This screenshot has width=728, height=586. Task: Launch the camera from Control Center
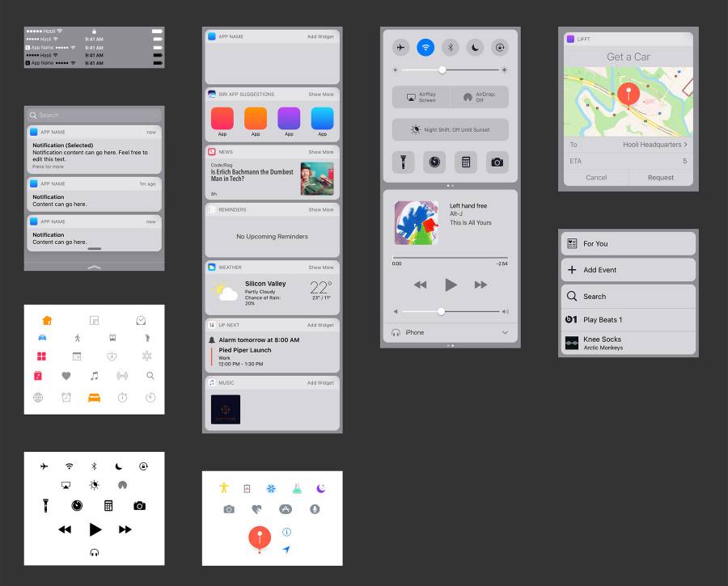click(x=497, y=162)
